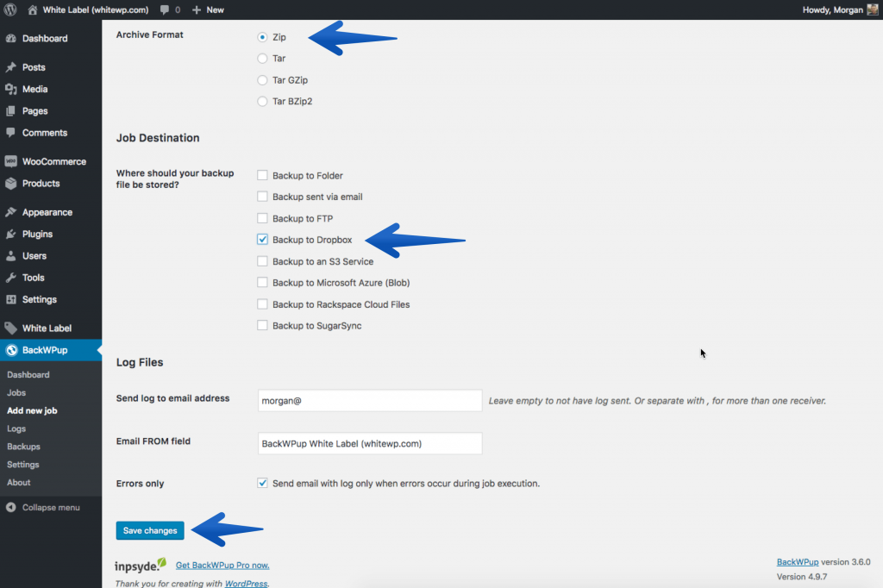The height and width of the screenshot is (588, 883).
Task: Click the WordPress logo icon
Action: point(9,9)
